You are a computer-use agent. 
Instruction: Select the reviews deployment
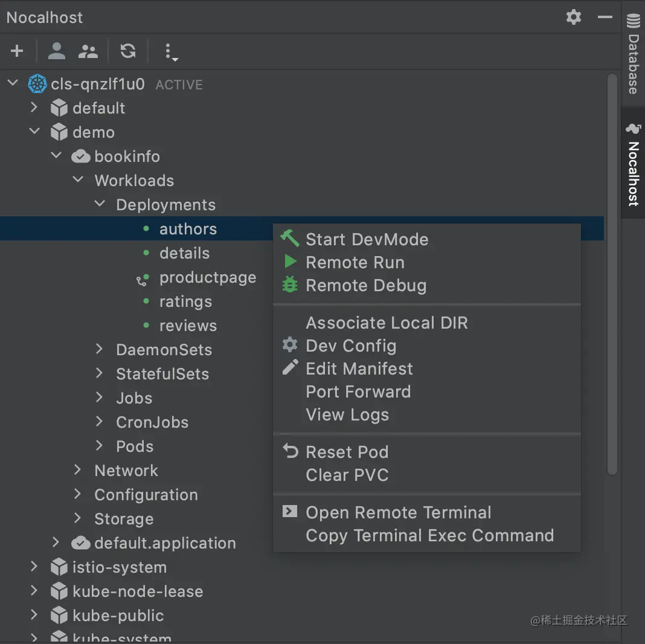click(x=188, y=326)
